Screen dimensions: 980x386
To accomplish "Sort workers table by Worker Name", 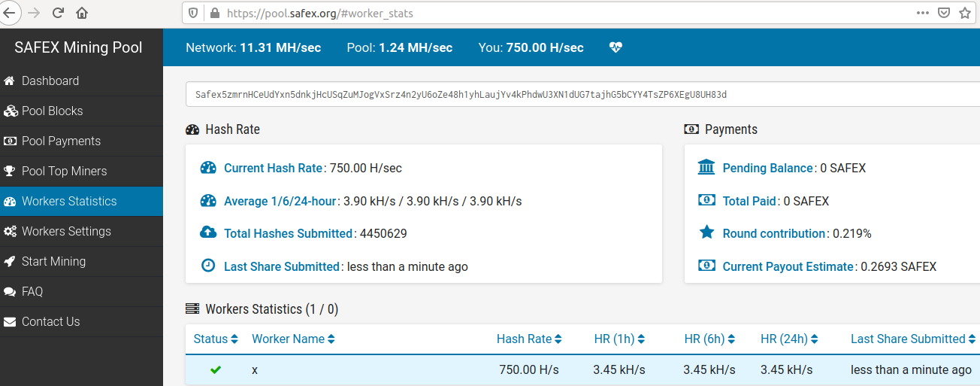I will pos(293,339).
